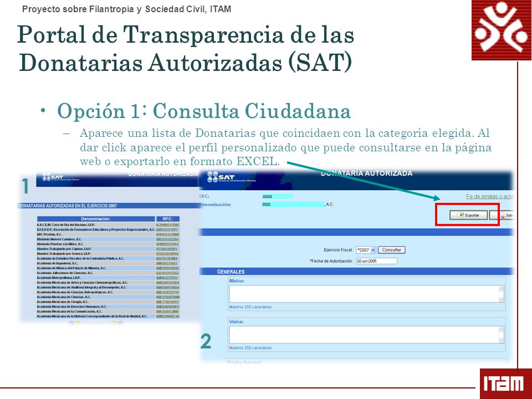Click the Ejercicio Fiscal label
The height and width of the screenshot is (399, 532).
click(x=338, y=250)
